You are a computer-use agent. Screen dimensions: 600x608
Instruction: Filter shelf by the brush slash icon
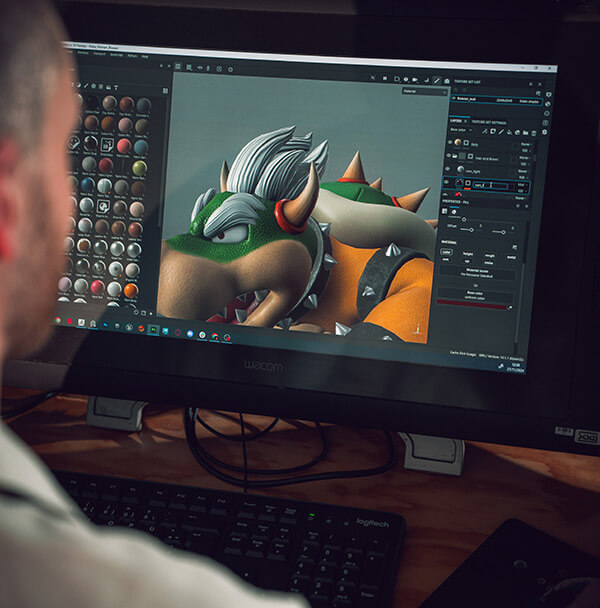[x=86, y=86]
